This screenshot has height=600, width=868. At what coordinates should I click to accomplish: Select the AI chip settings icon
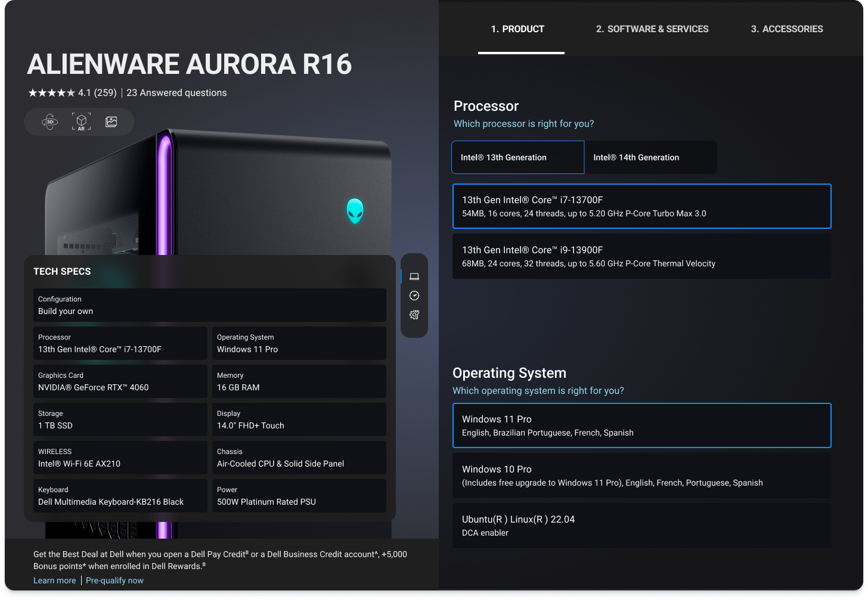pyautogui.click(x=414, y=315)
